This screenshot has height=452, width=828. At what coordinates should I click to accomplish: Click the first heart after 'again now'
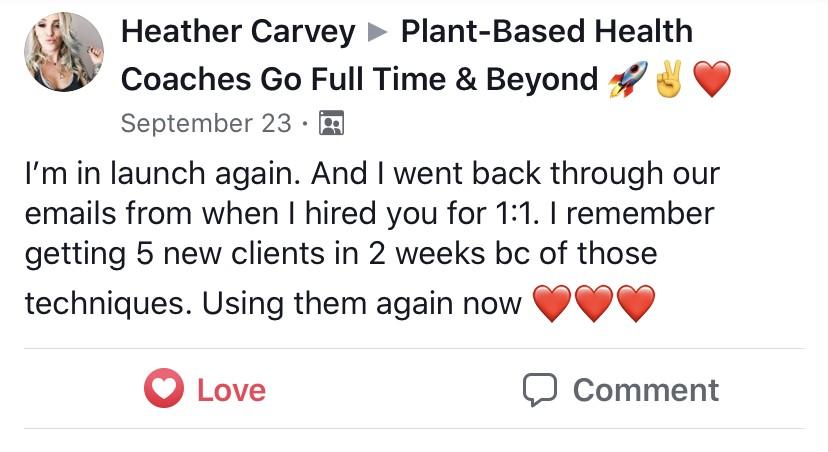[551, 304]
